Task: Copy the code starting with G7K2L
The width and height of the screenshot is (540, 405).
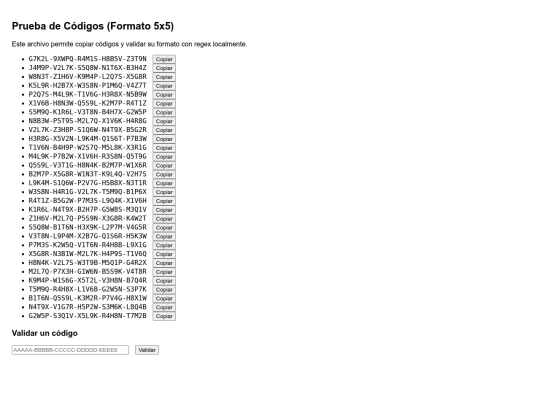Action: point(164,59)
